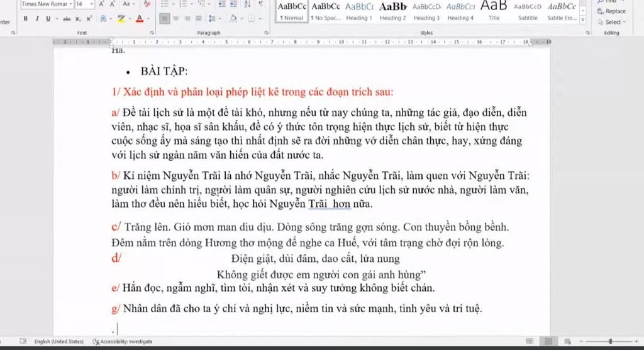Switch to Print Layout view
The width and height of the screenshot is (644, 350).
(x=548, y=341)
